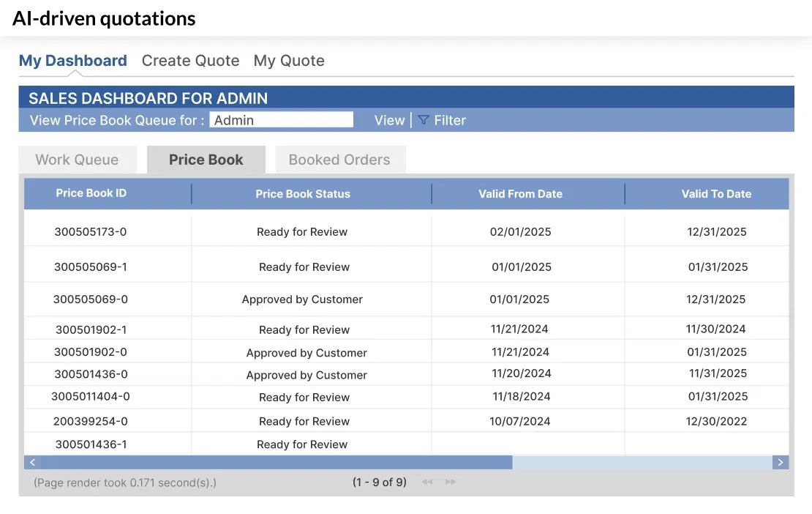Image resolution: width=812 pixels, height=514 pixels.
Task: Select price book row 200399254-0
Action: 91,421
